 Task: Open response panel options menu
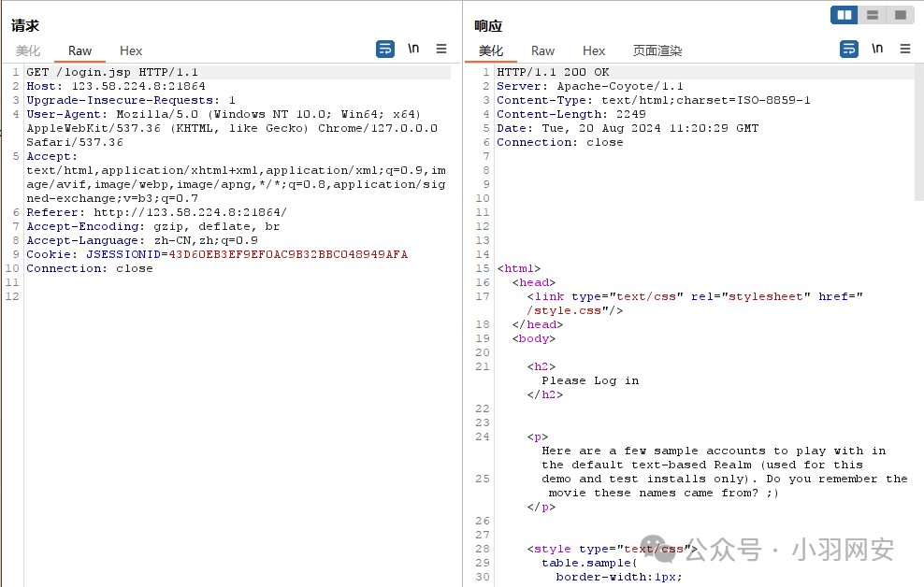[x=905, y=49]
